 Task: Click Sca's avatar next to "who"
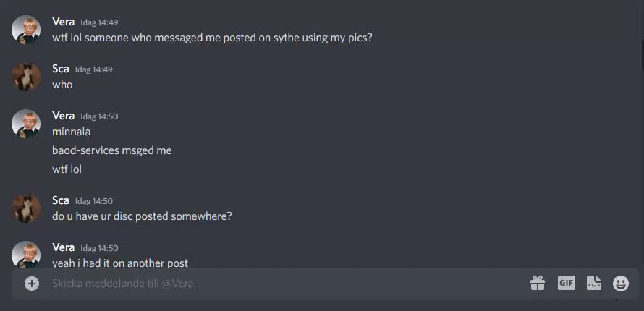pyautogui.click(x=26, y=77)
